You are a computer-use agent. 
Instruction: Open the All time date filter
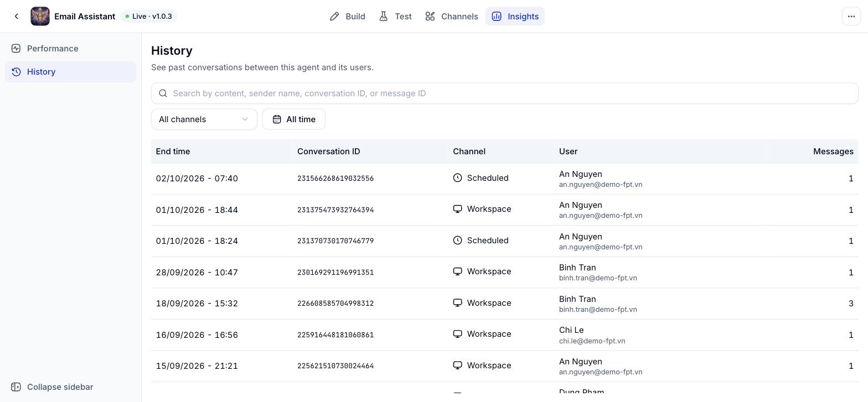[x=294, y=119]
